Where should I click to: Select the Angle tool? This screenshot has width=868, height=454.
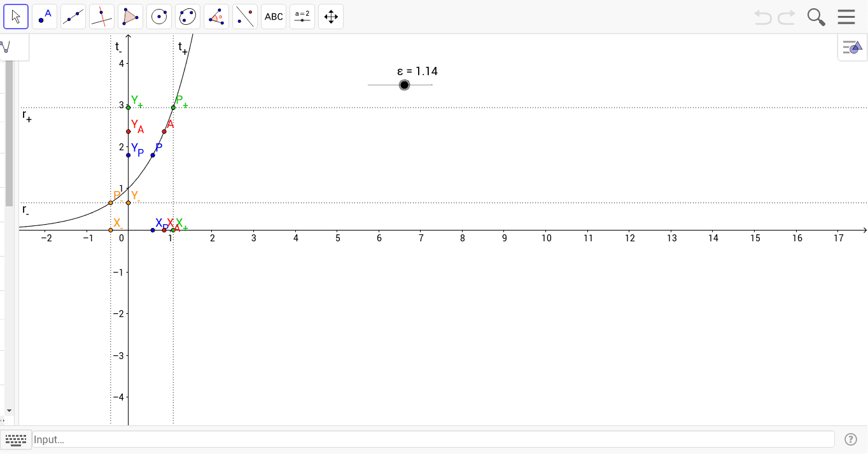216,17
